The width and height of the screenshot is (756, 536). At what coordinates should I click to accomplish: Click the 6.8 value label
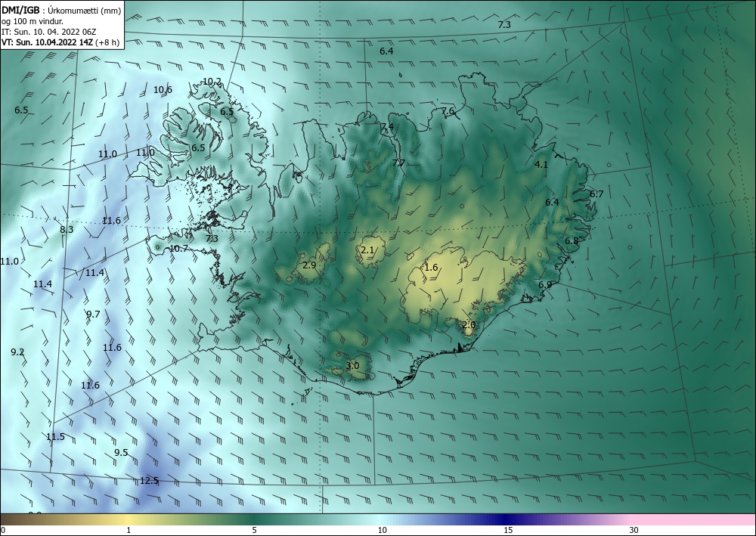click(x=572, y=241)
